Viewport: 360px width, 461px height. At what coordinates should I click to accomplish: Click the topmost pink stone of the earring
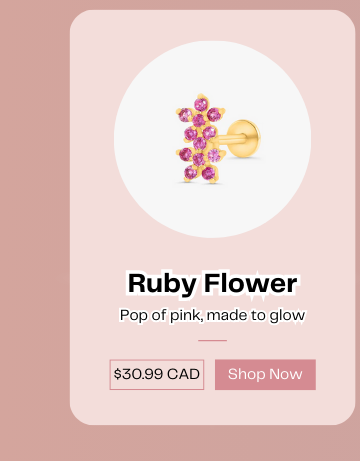[x=201, y=104]
